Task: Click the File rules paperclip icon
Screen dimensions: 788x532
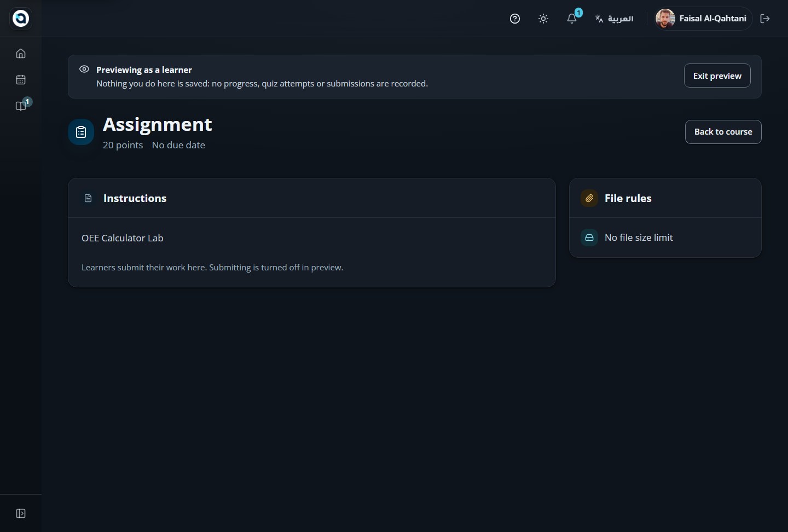Action: pos(589,198)
